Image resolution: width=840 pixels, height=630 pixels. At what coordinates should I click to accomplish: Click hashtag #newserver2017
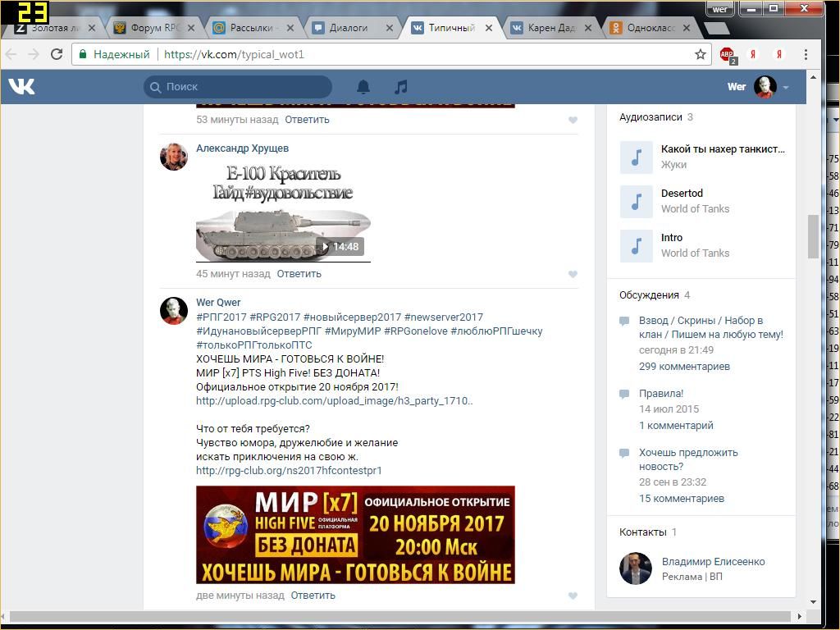coord(444,317)
